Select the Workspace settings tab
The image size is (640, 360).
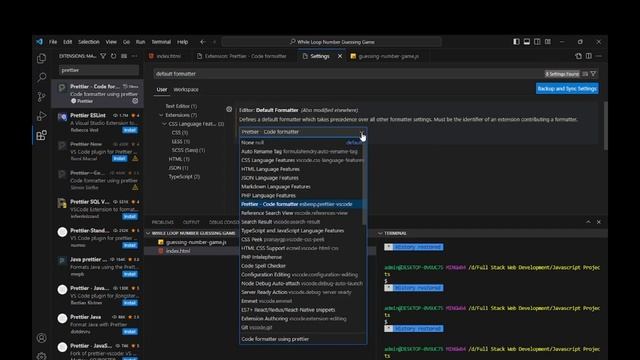(186, 89)
